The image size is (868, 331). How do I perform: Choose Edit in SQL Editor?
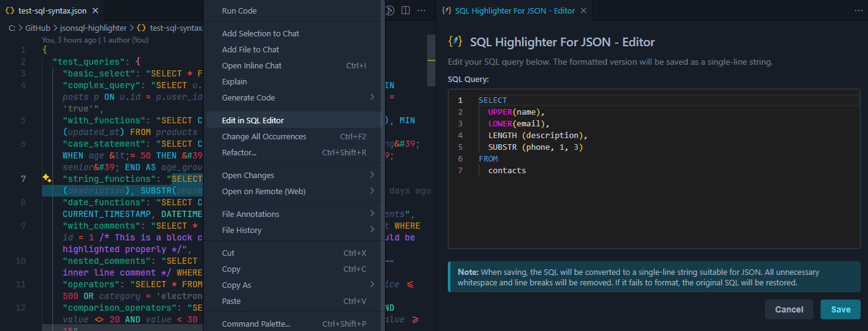click(x=293, y=120)
